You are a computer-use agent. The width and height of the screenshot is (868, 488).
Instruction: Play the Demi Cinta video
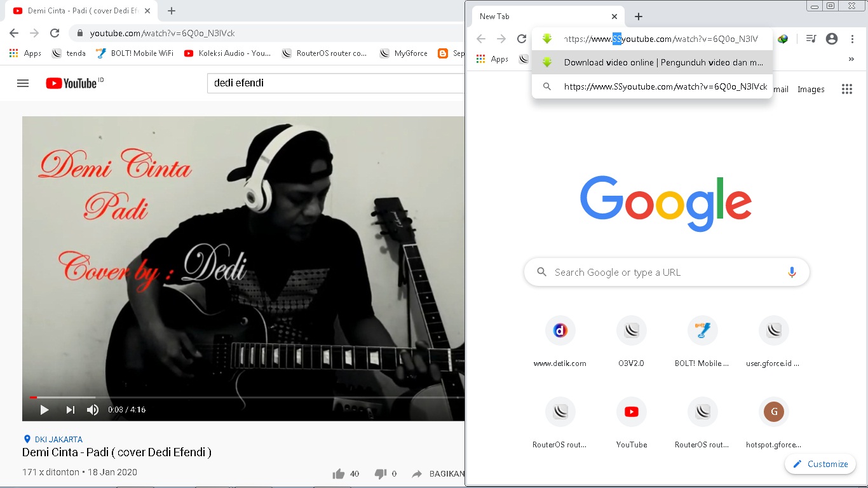click(44, 410)
